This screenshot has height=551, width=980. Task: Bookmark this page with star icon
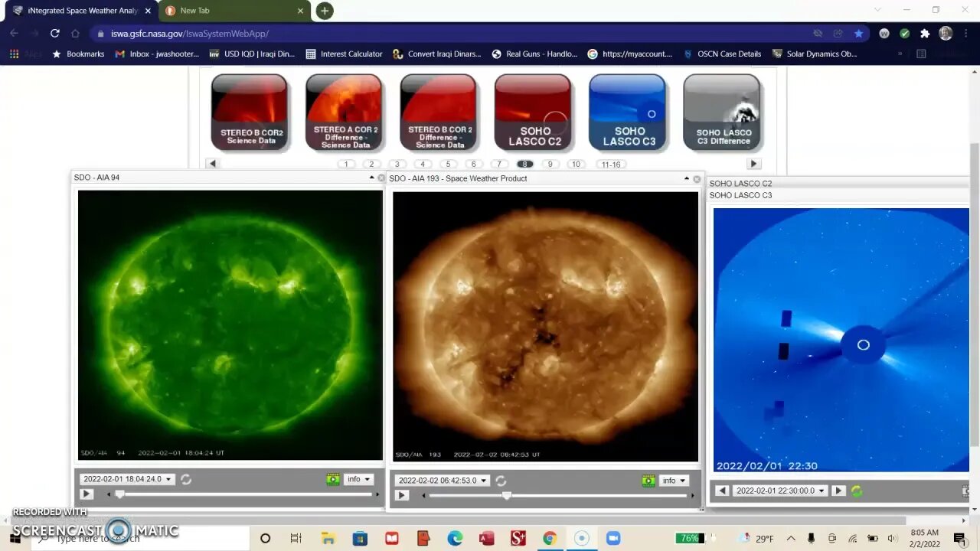pos(858,34)
